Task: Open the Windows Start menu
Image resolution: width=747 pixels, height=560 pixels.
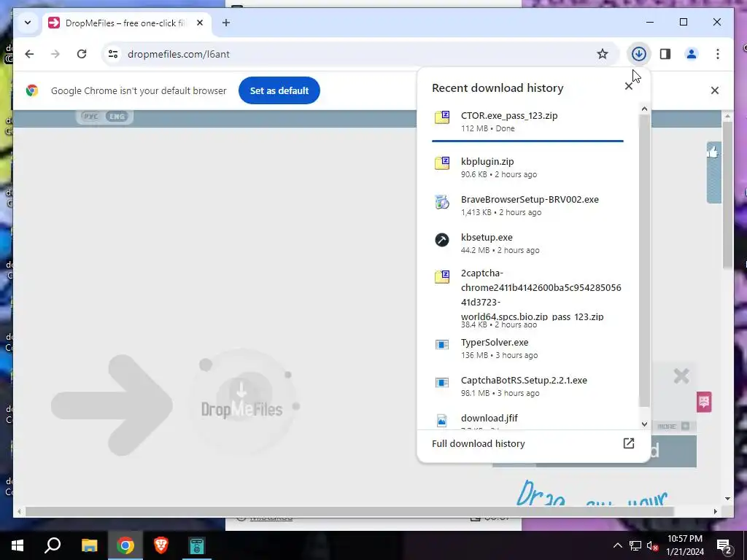Action: (18, 545)
